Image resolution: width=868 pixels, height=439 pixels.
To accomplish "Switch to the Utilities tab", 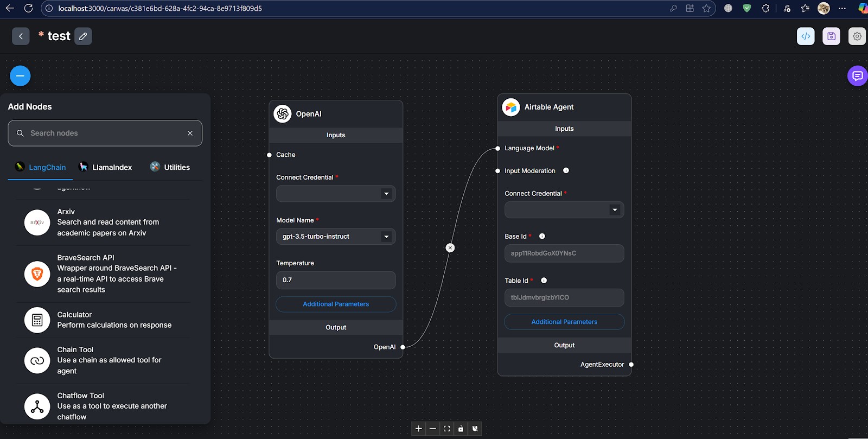I will (x=170, y=167).
